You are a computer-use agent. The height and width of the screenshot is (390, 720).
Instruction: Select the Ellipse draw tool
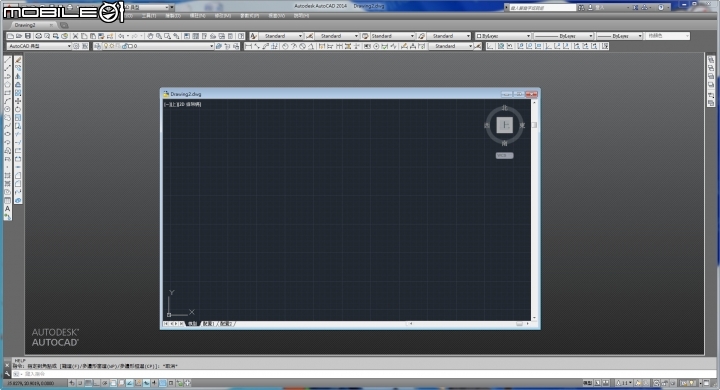tap(7, 134)
